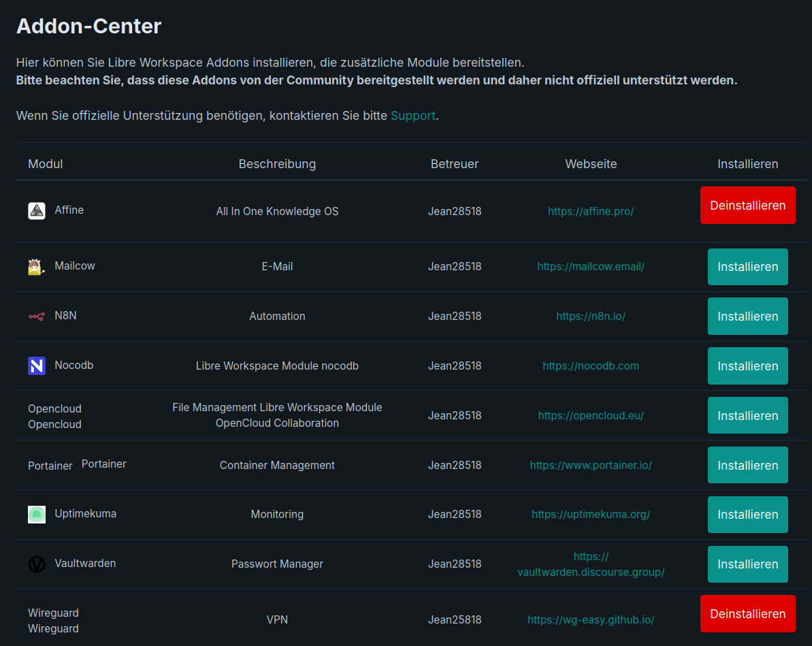This screenshot has height=646, width=812.
Task: Click the Affine module logo icon
Action: [x=37, y=211]
